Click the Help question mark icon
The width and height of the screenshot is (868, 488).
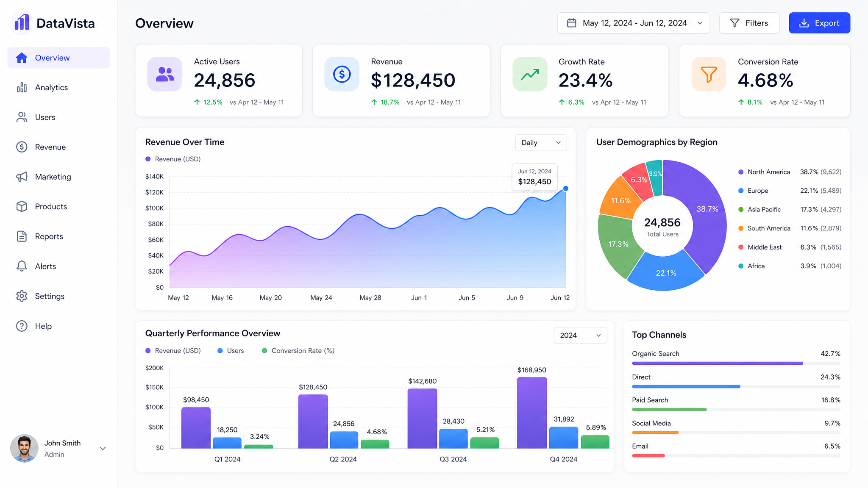22,326
